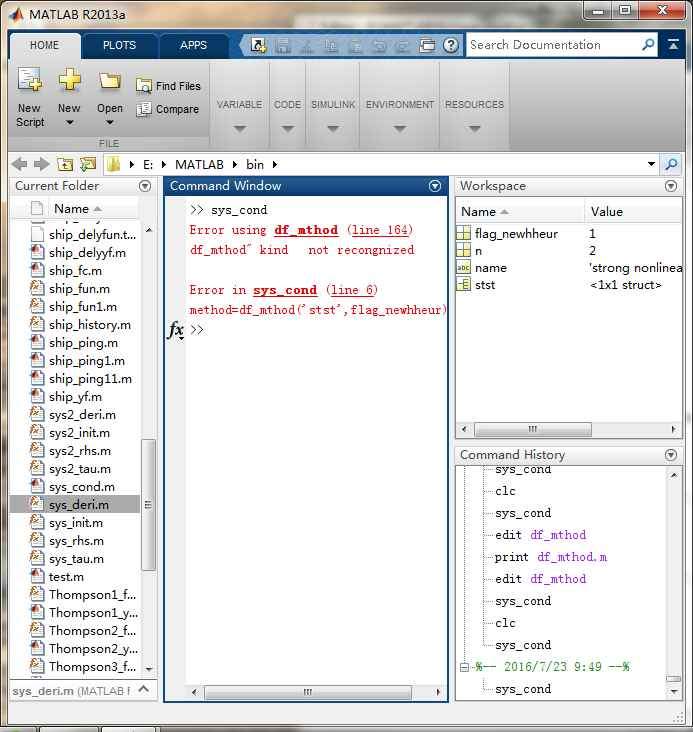Click the Cut icon in quick access toolbar

tap(307, 46)
